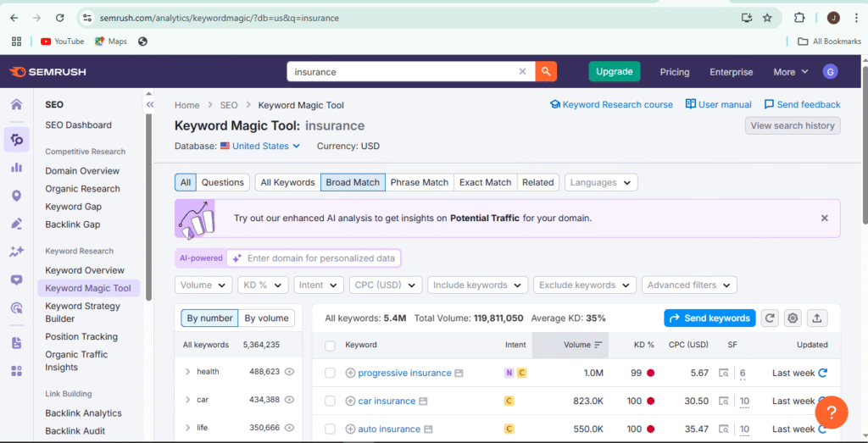Check the car insurance row
This screenshot has width=868, height=443.
coord(330,401)
